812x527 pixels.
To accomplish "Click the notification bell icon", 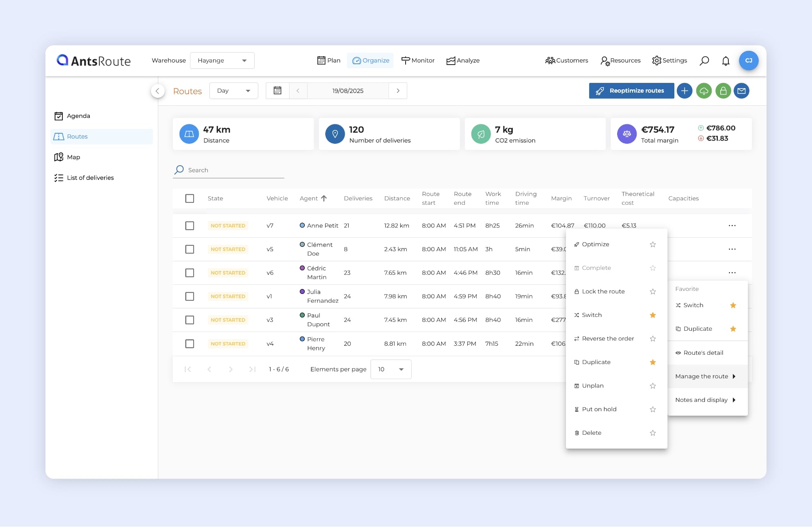I will click(x=726, y=61).
